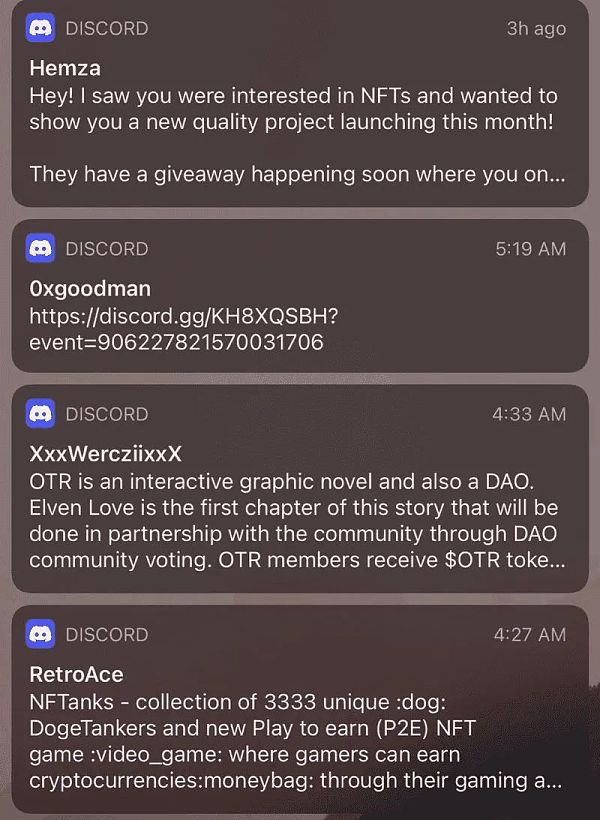The width and height of the screenshot is (600, 820).
Task: Tap the 4:27 AM timestamp
Action: [530, 634]
